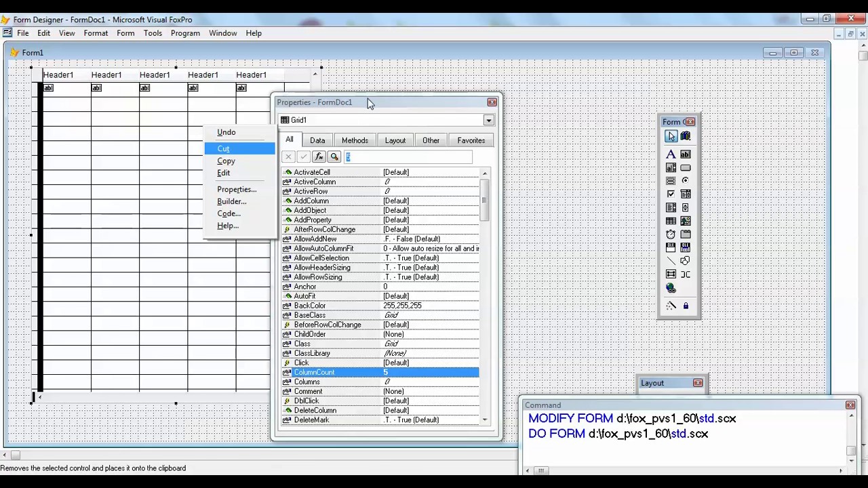The image size is (868, 488).
Task: Choose Edit from the context menu
Action: (240, 173)
